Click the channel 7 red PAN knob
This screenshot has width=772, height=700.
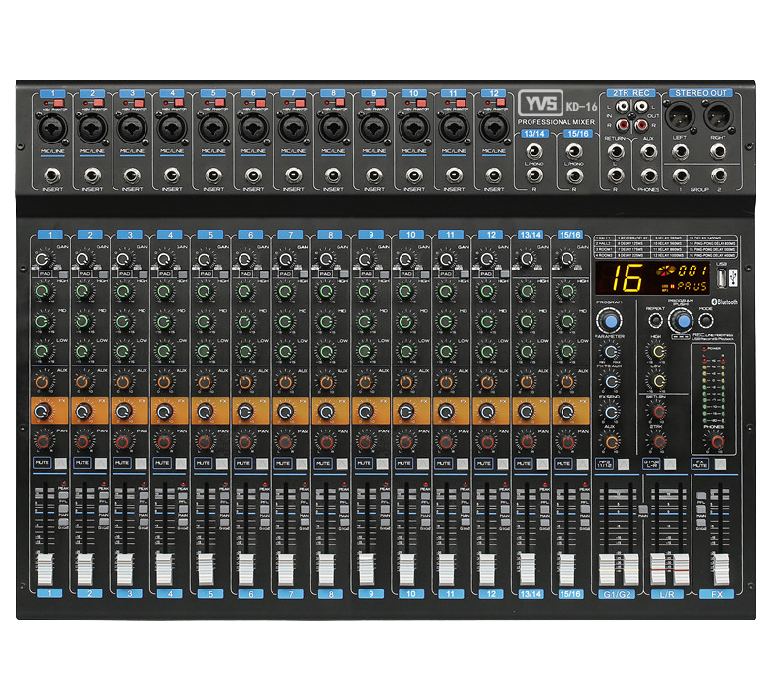(x=287, y=441)
